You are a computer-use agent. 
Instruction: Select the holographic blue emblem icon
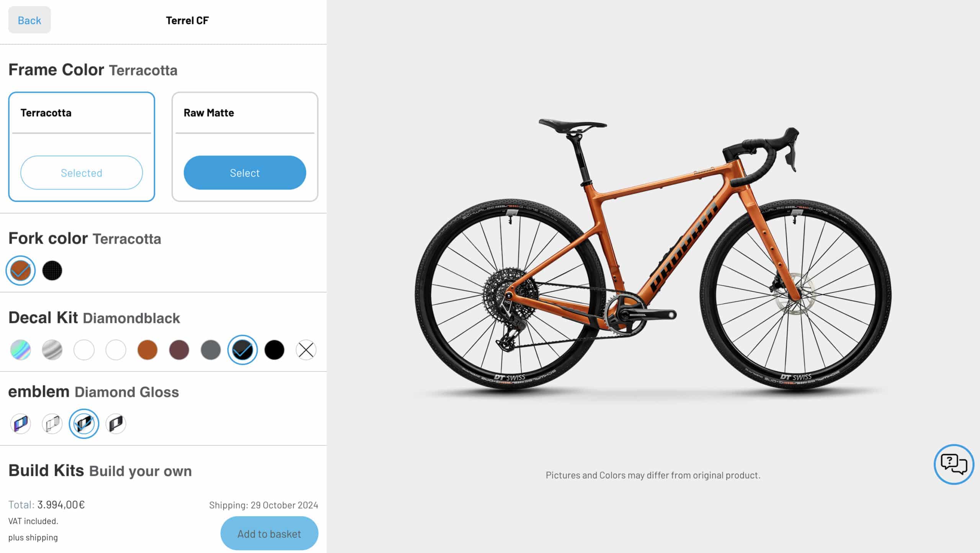(x=21, y=424)
